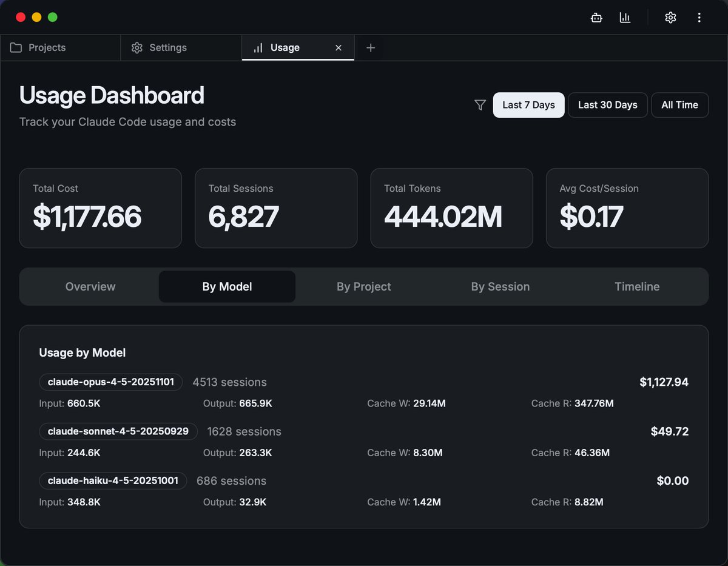Switch to By Session view
Screen dimensions: 728x566
pyautogui.click(x=500, y=286)
